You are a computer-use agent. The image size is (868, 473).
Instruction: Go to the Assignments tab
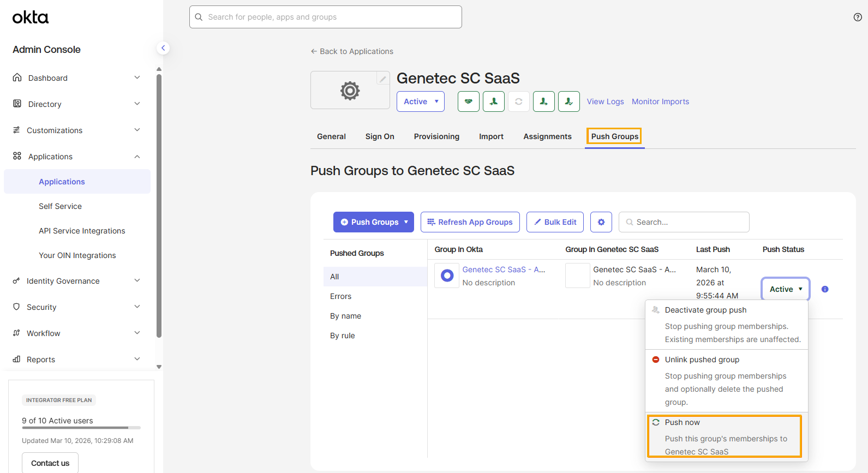click(x=547, y=136)
